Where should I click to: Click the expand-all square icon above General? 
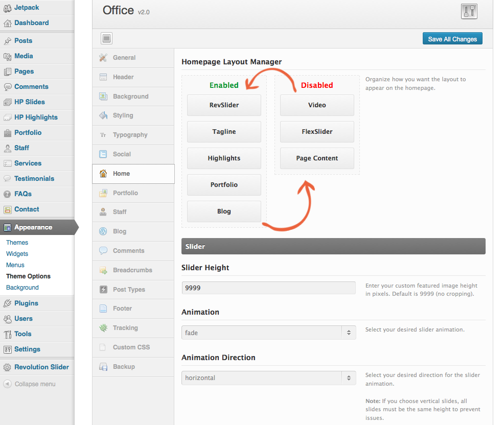[106, 38]
